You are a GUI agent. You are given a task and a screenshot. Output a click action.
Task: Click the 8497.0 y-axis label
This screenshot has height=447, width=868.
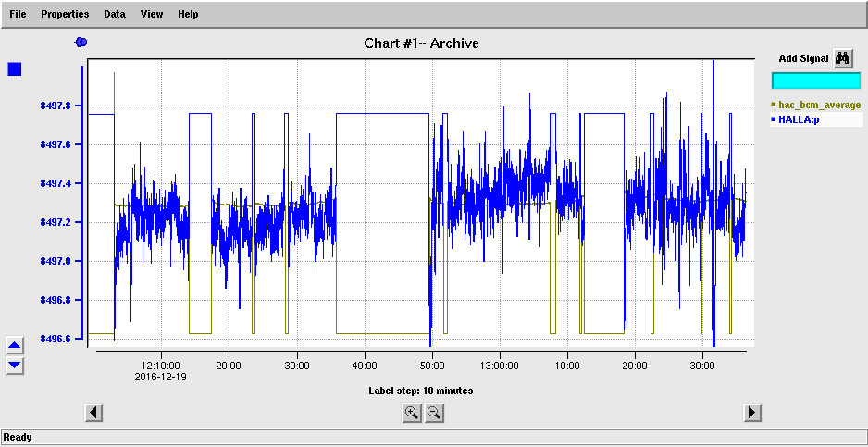[55, 261]
